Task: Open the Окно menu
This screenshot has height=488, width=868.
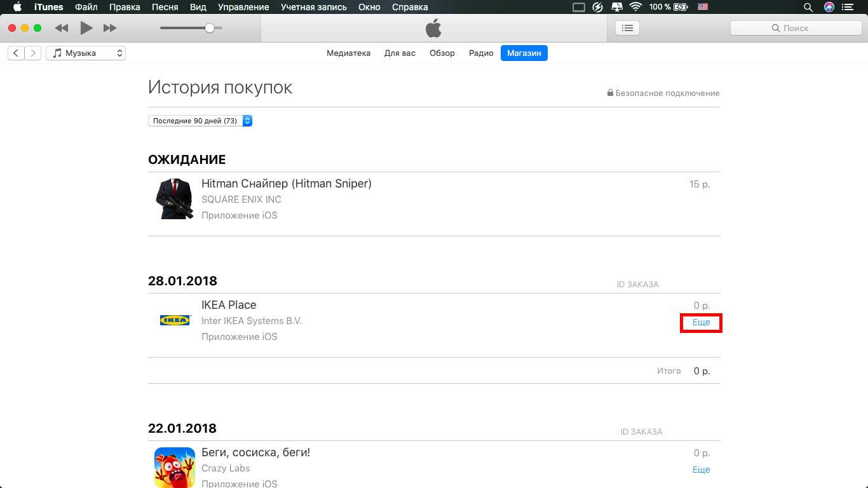Action: (369, 7)
